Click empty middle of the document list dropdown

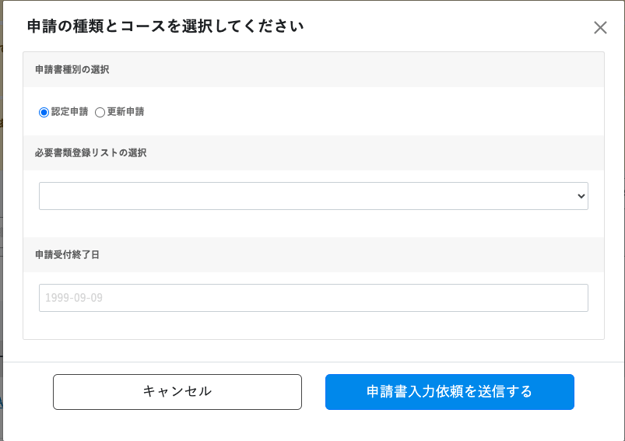click(307, 196)
